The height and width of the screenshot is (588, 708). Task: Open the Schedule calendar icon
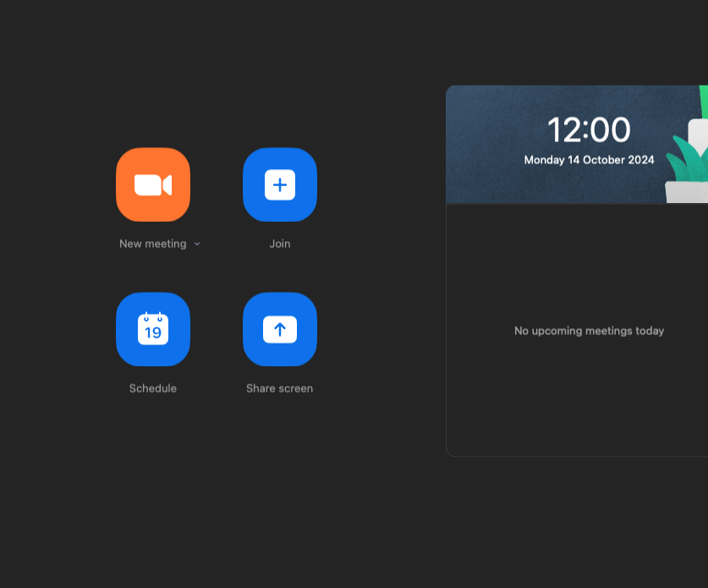click(153, 329)
